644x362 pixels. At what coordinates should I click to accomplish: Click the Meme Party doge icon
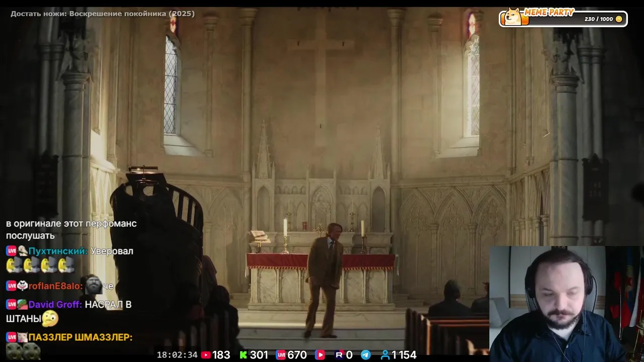point(513,17)
